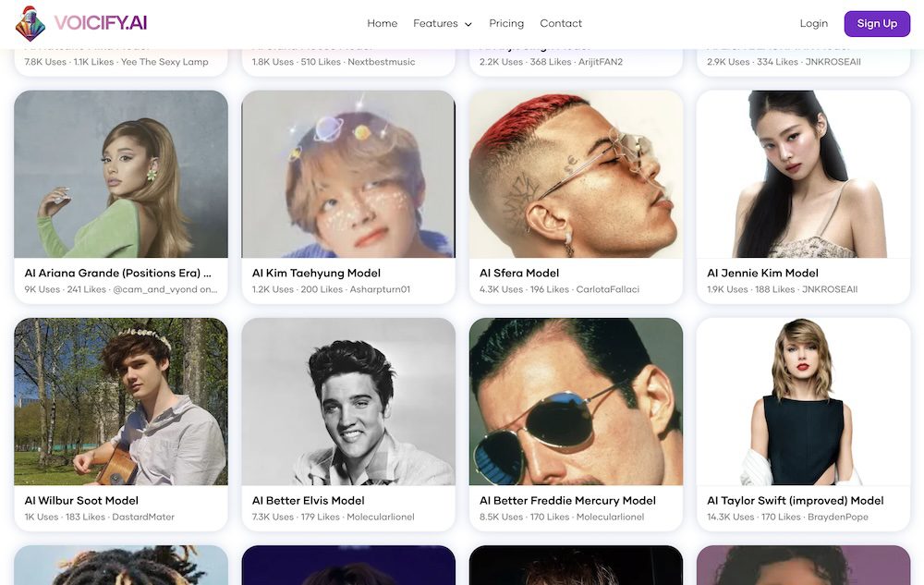This screenshot has width=924, height=585.
Task: Open the AI Better Elvis Model title
Action: (x=308, y=500)
